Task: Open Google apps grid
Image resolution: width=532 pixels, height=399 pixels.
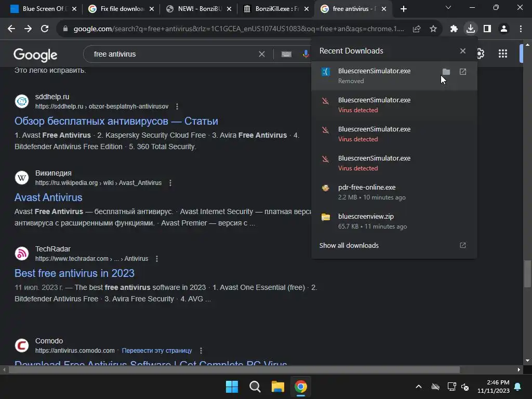Action: click(x=502, y=54)
